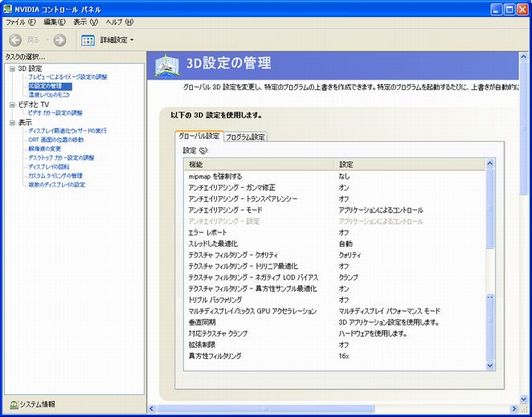Switch to the プログラム設定 tab
532x417 pixels.
tap(245, 137)
